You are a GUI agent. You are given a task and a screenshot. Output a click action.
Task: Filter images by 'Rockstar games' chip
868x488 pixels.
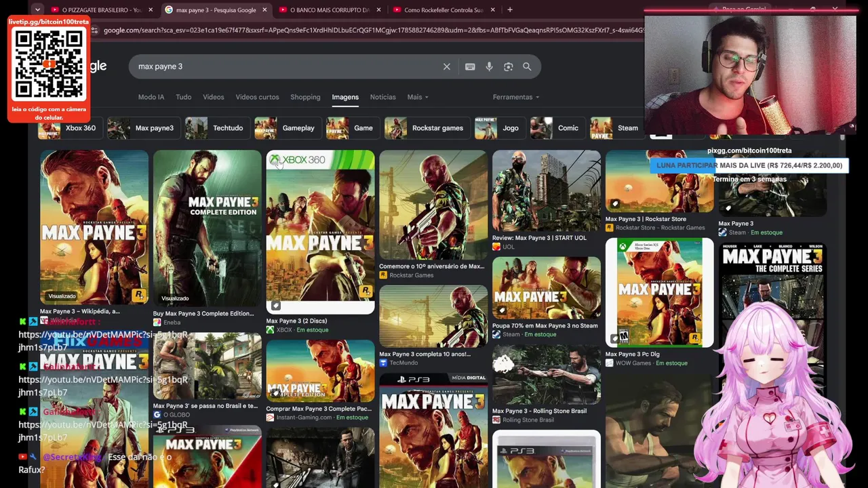427,128
